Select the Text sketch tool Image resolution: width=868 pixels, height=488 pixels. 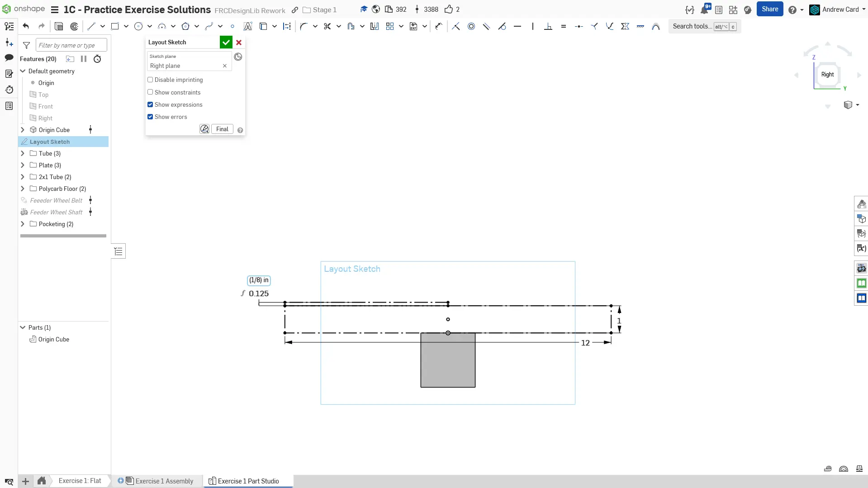click(247, 26)
